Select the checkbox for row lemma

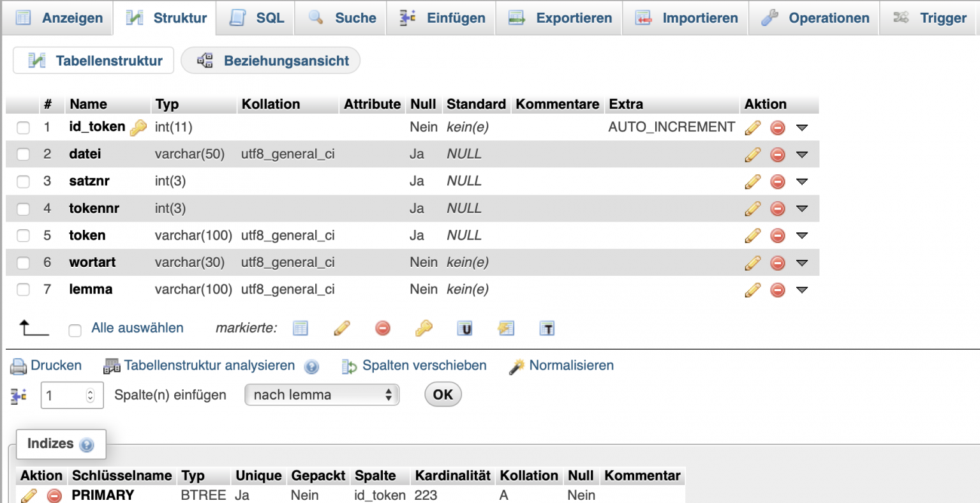pyautogui.click(x=23, y=289)
